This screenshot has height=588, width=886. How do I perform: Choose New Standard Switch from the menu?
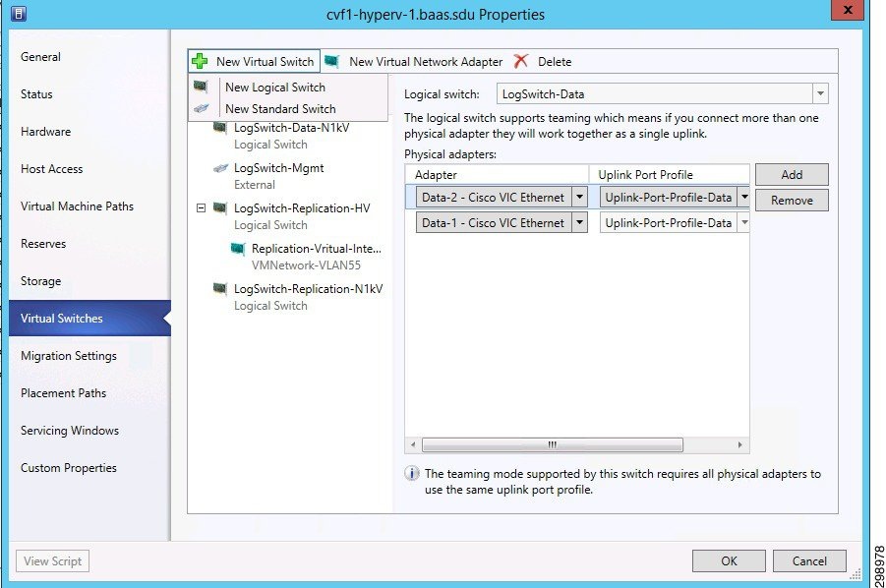(280, 108)
